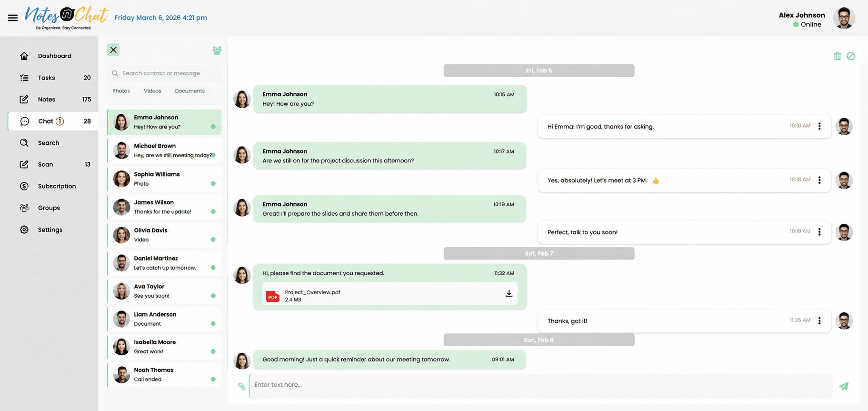Click the 'Sat, Feb 7' date separator
868x411 pixels.
point(539,253)
